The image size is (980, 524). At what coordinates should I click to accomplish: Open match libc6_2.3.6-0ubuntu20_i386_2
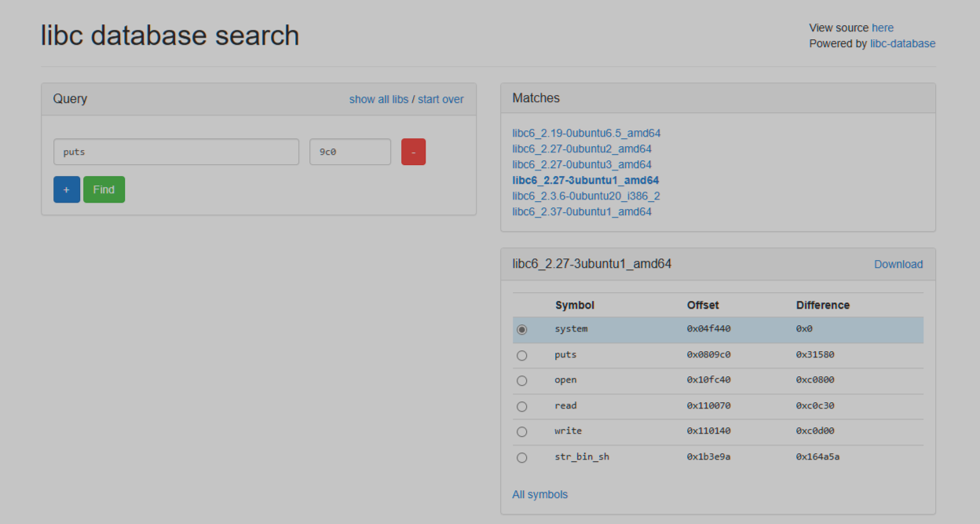[587, 196]
